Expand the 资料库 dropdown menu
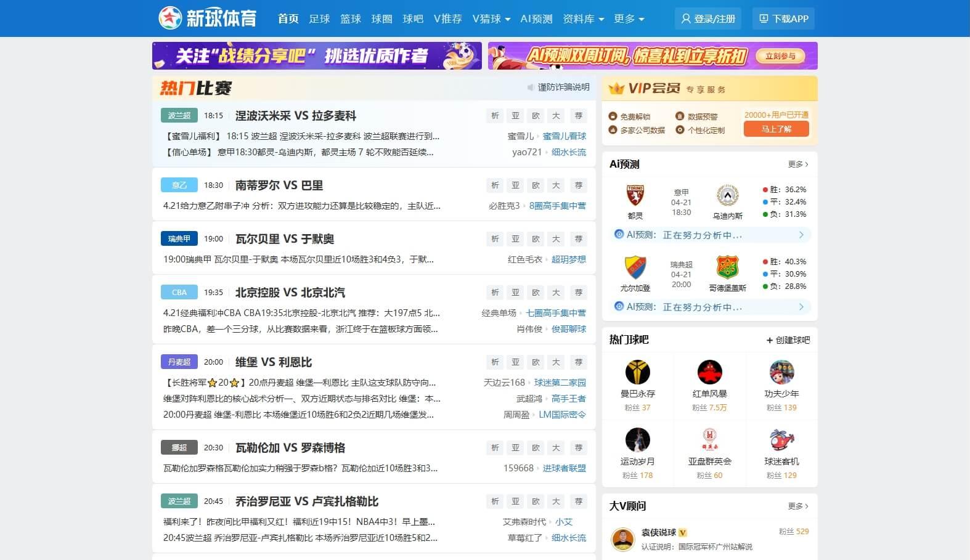This screenshot has height=560, width=970. (583, 19)
